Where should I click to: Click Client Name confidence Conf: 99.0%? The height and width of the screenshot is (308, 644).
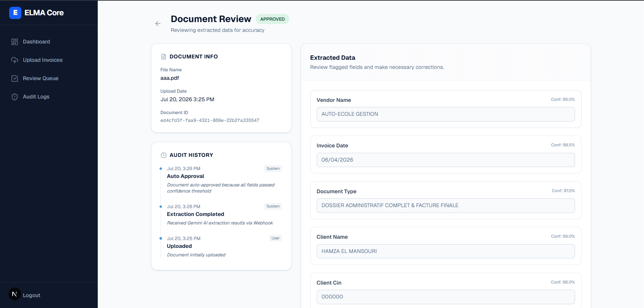563,236
